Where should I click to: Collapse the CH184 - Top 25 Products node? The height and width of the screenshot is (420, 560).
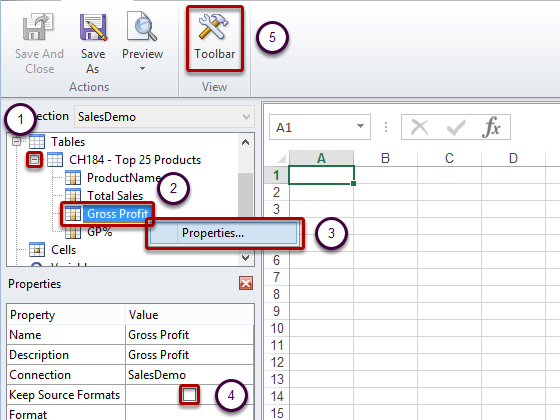point(35,160)
